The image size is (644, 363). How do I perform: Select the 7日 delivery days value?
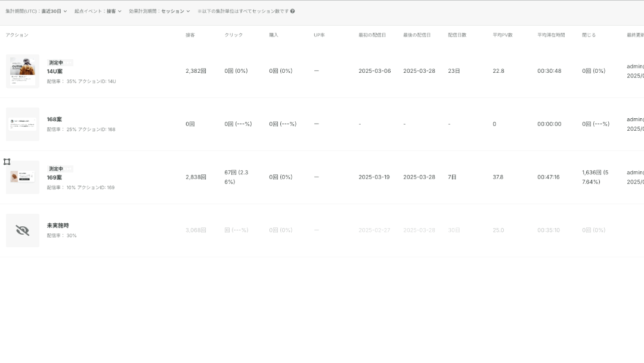[452, 177]
